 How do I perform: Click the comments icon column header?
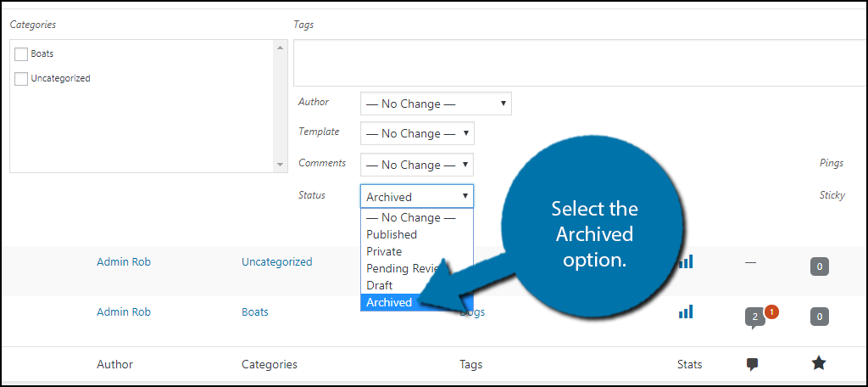(x=752, y=364)
